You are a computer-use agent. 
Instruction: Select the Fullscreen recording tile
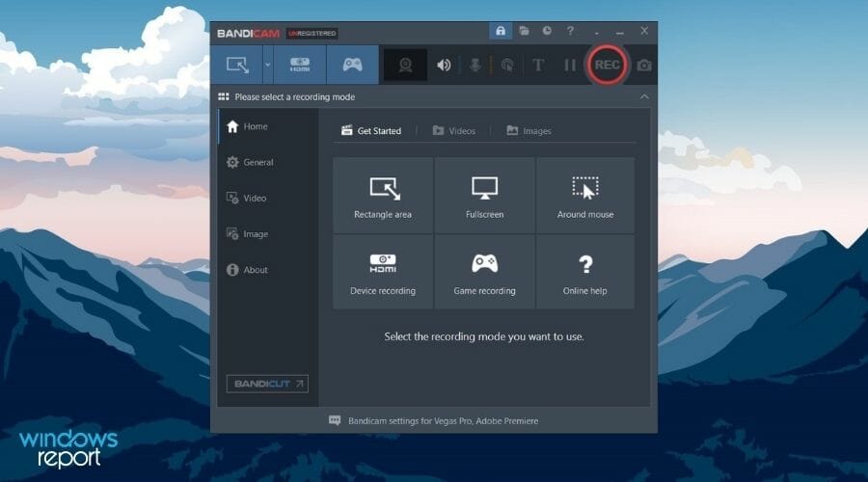coord(484,195)
